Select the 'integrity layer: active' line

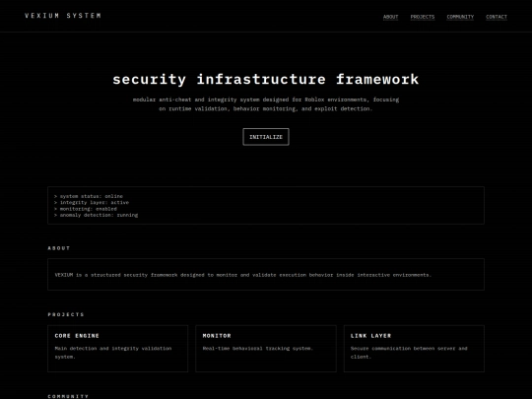[92, 202]
